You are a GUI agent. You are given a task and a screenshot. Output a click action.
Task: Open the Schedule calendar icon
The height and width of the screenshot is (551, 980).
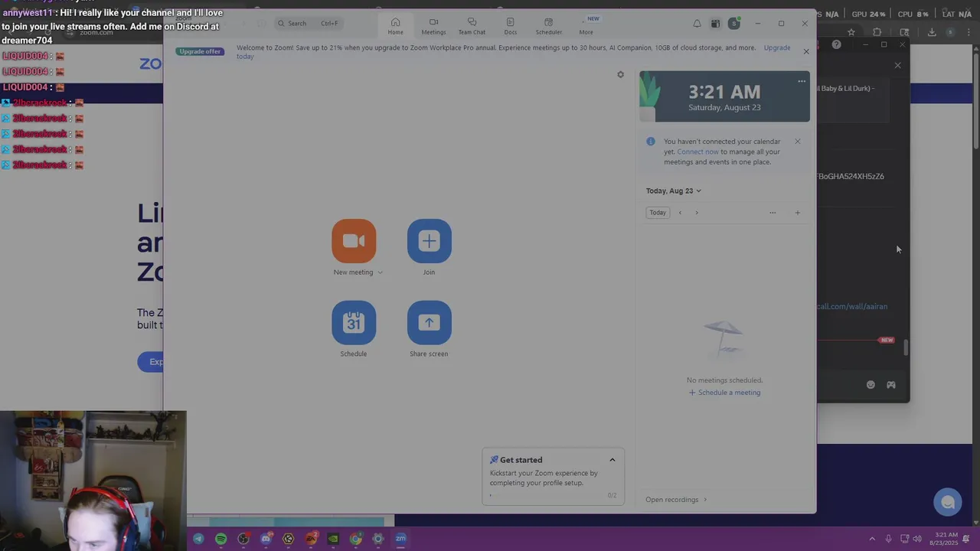tap(354, 322)
